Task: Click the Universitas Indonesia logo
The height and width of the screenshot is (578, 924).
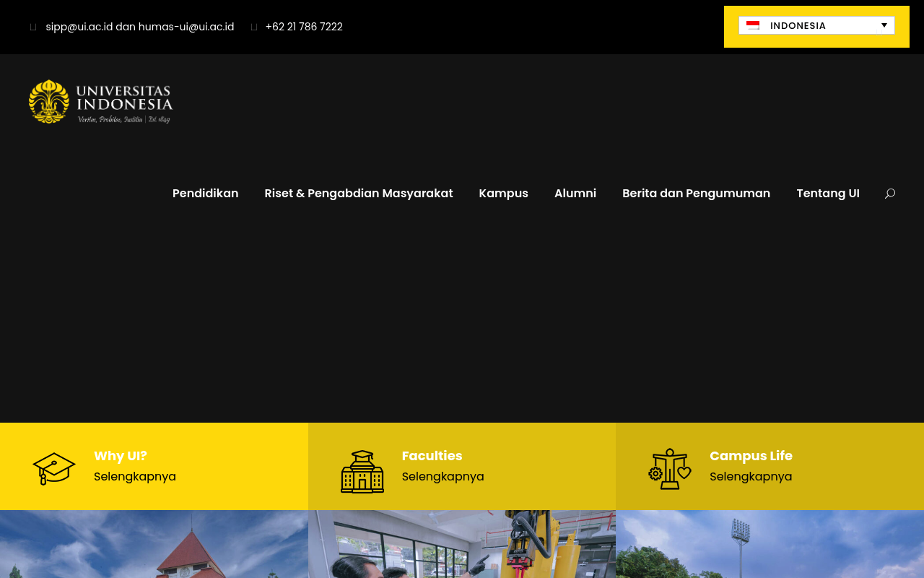Action: pos(101,102)
